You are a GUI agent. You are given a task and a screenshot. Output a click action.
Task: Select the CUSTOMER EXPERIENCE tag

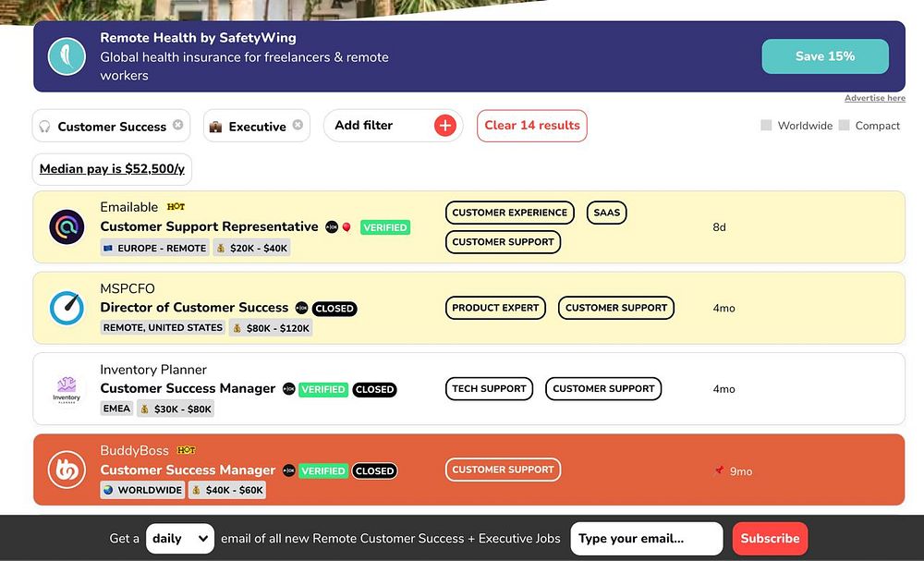(510, 213)
